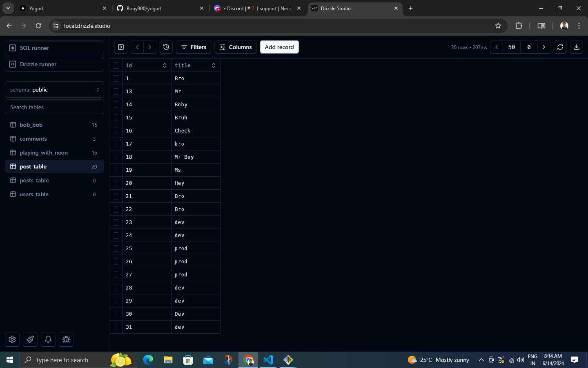
Task: Check the row with id 25
Action: point(116,249)
